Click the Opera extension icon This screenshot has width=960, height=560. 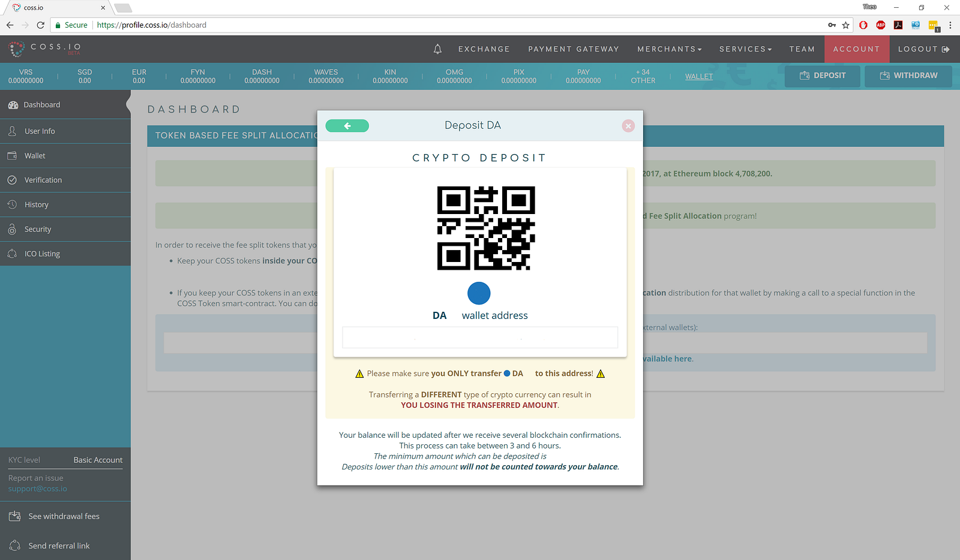click(x=863, y=25)
